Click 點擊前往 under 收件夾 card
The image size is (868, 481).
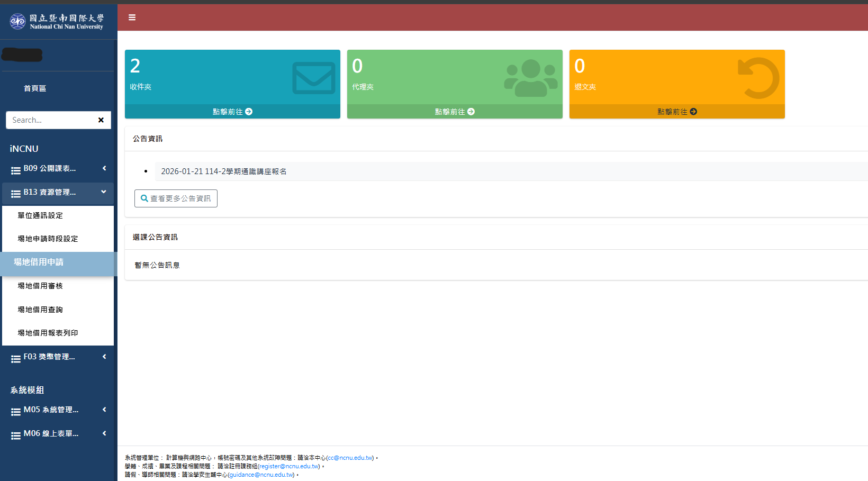232,112
